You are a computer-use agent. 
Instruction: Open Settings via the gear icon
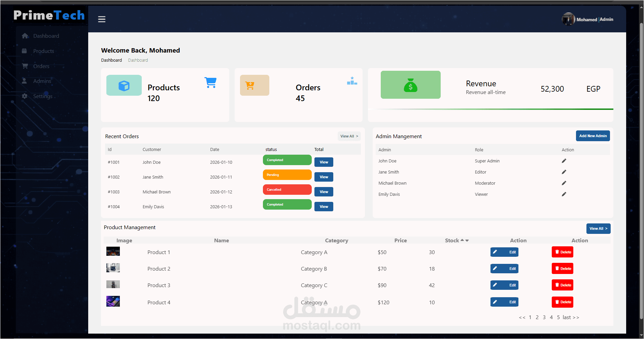pos(25,96)
